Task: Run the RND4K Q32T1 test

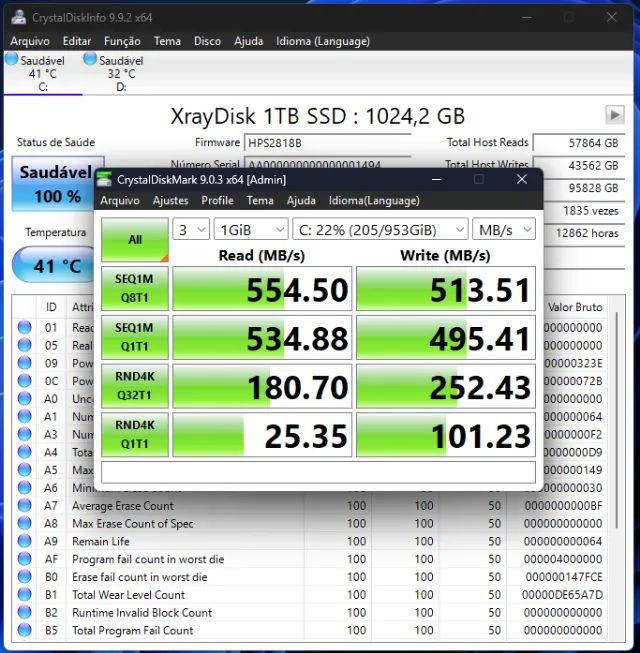Action: point(135,386)
